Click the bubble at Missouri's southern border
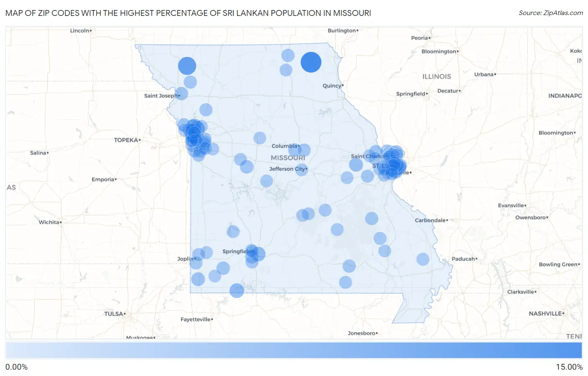 point(237,290)
